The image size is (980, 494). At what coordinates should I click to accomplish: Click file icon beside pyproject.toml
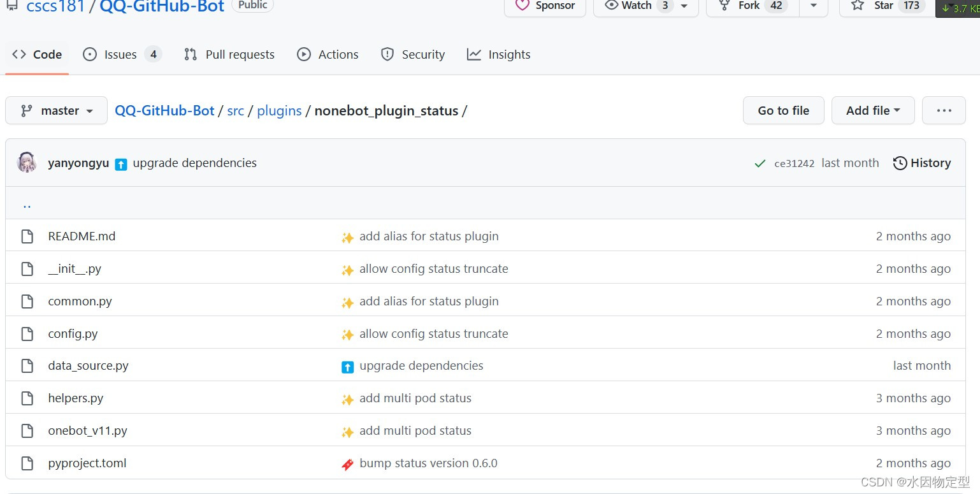tap(27, 463)
